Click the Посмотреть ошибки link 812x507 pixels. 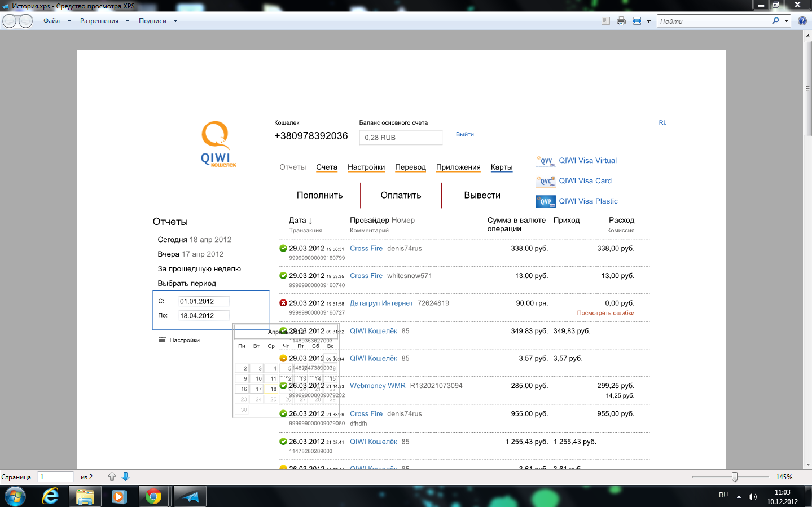click(x=605, y=313)
